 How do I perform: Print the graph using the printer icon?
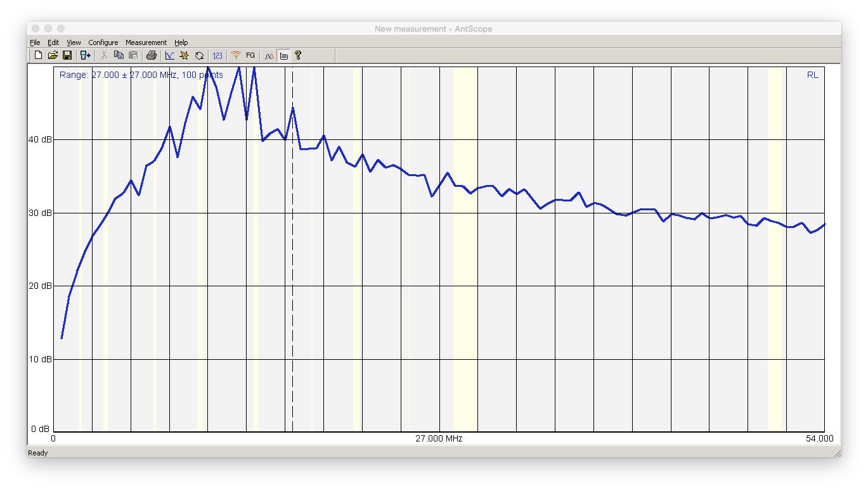[x=151, y=56]
